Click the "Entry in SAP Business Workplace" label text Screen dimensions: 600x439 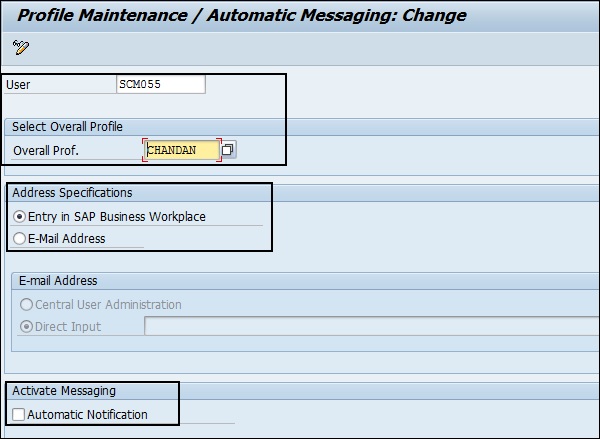click(118, 216)
